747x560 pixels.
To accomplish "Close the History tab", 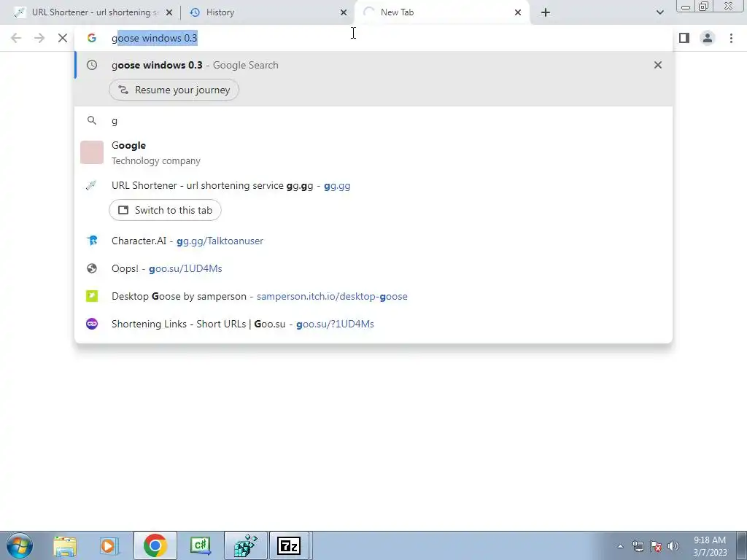I will pyautogui.click(x=344, y=13).
